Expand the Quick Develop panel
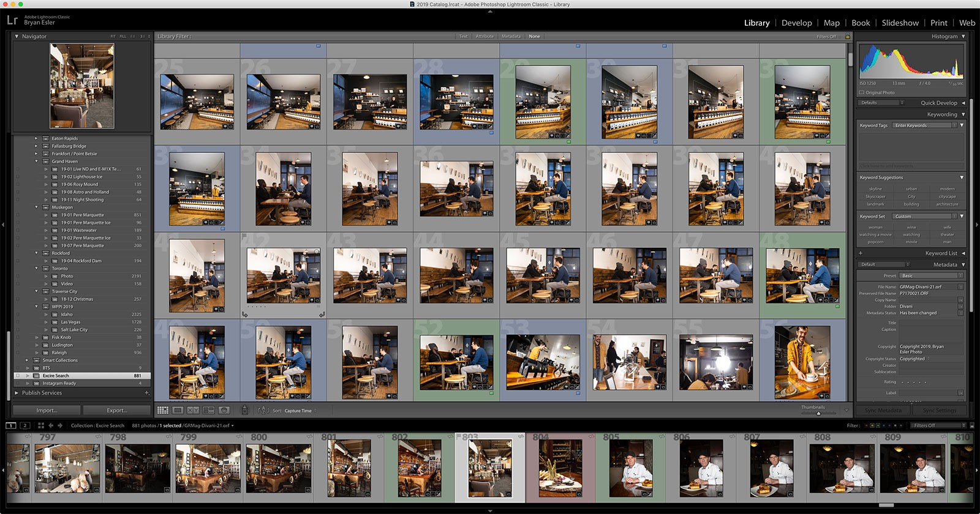This screenshot has height=514, width=980. [963, 103]
